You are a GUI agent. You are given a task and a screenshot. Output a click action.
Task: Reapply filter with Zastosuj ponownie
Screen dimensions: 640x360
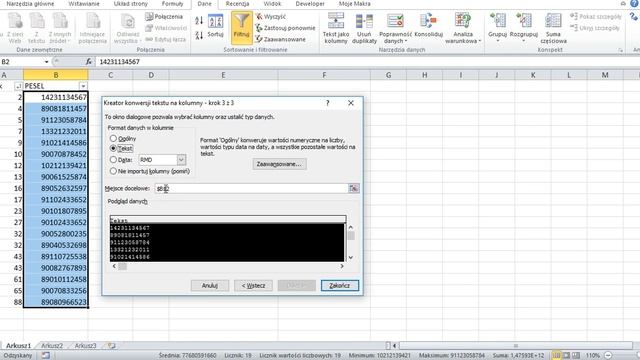[285, 28]
